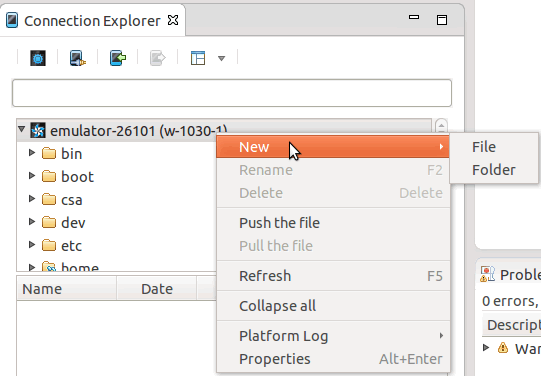
Task: Choose Folder in the New submenu
Action: point(494,170)
